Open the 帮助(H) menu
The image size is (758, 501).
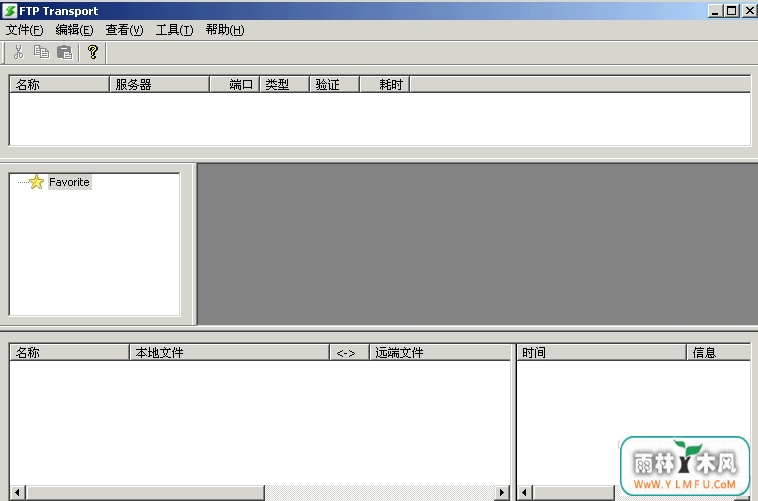pos(225,30)
